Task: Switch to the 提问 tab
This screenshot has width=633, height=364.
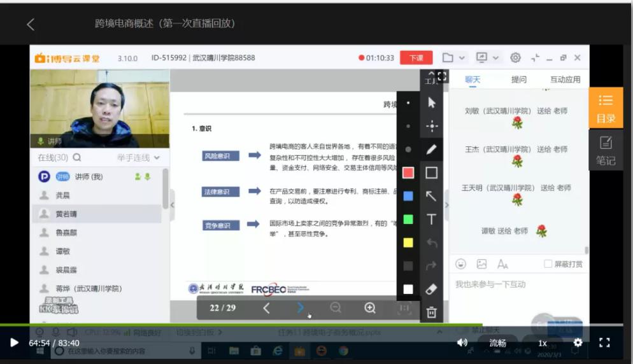Action: (x=519, y=80)
